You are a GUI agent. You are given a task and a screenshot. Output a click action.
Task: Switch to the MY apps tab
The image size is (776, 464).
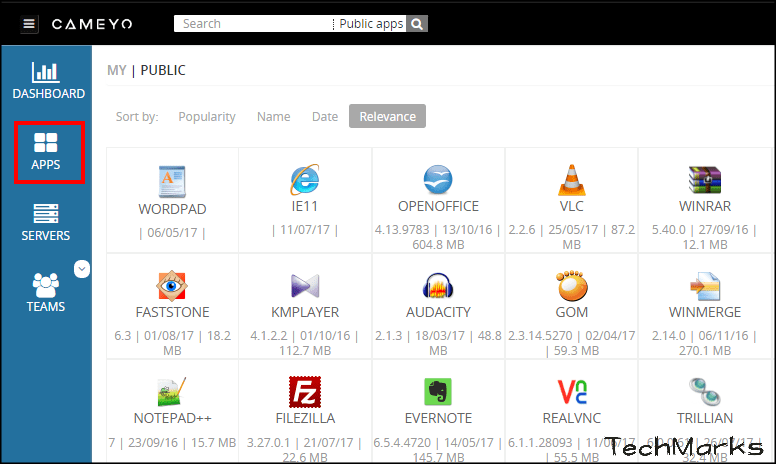117,70
